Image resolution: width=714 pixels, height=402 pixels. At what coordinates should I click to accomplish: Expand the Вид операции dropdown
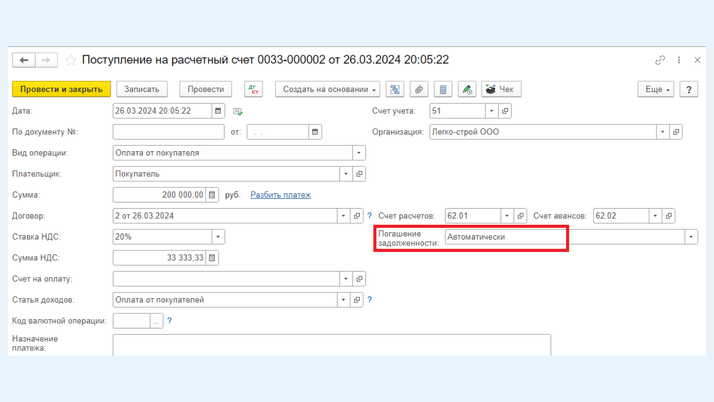358,153
